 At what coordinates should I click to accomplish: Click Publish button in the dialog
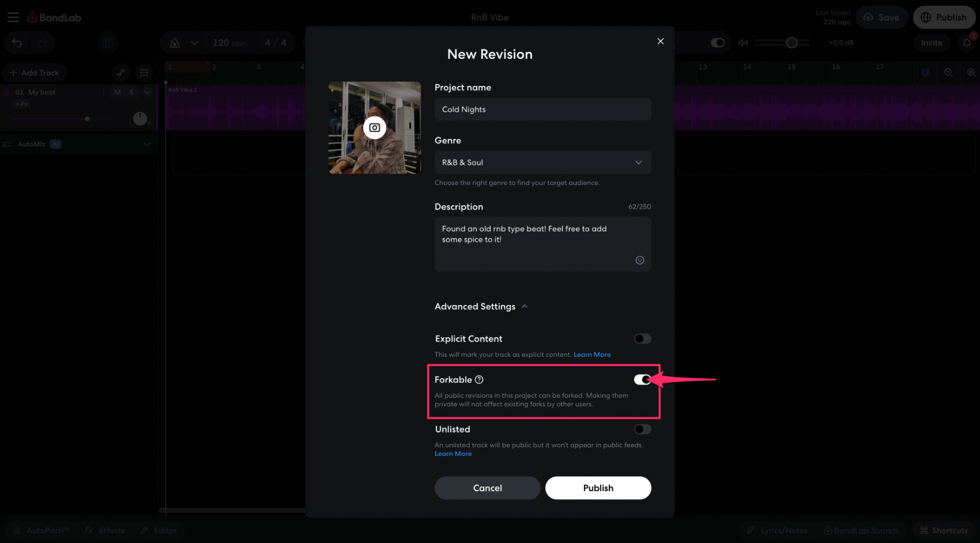598,488
